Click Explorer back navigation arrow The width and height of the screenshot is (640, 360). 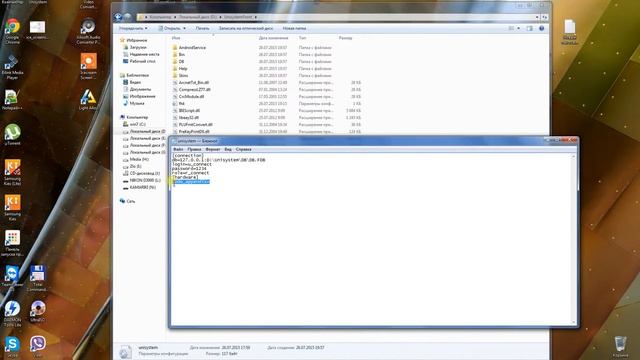coord(118,17)
